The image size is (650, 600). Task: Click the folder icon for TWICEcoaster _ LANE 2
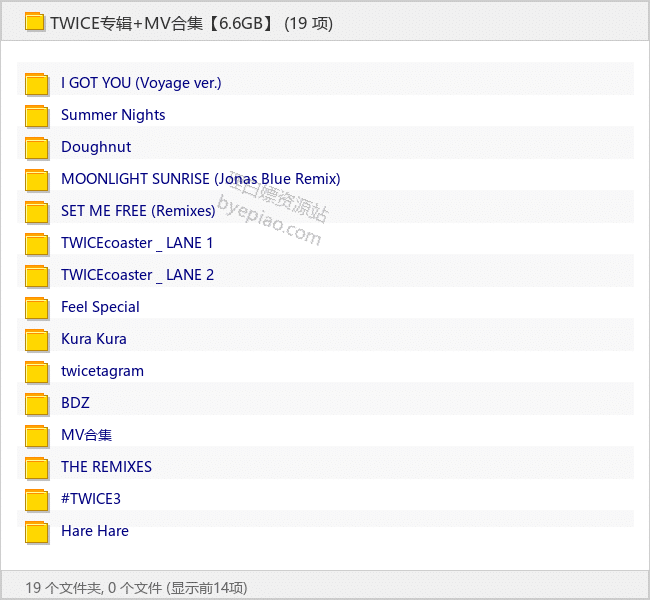(36, 276)
